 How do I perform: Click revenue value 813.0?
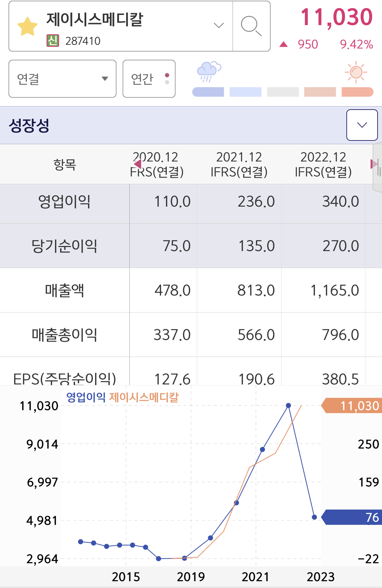(256, 290)
